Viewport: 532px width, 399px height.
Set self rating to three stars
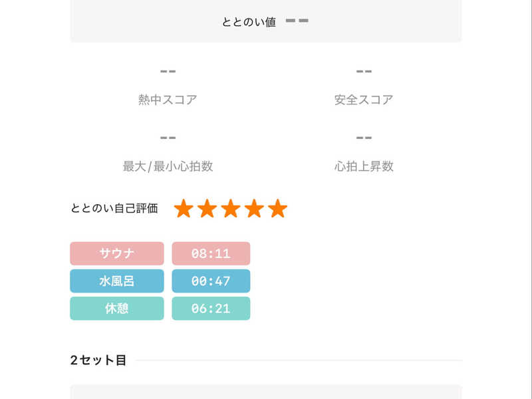point(231,209)
